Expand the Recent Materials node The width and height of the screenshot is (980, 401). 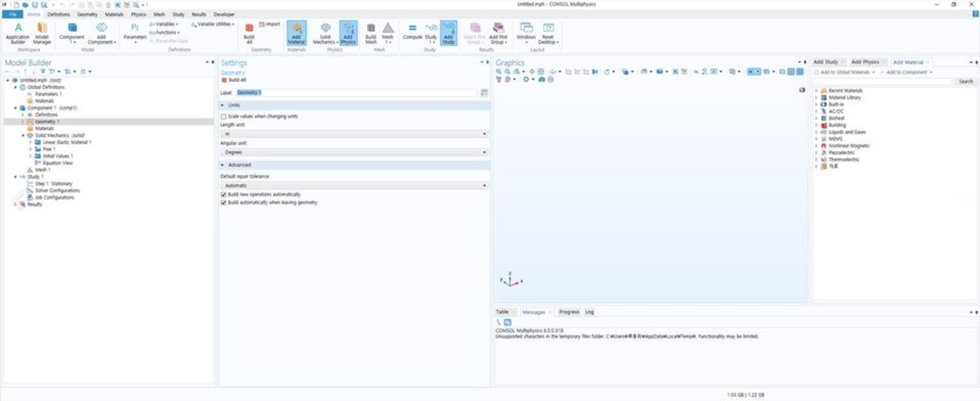point(816,91)
